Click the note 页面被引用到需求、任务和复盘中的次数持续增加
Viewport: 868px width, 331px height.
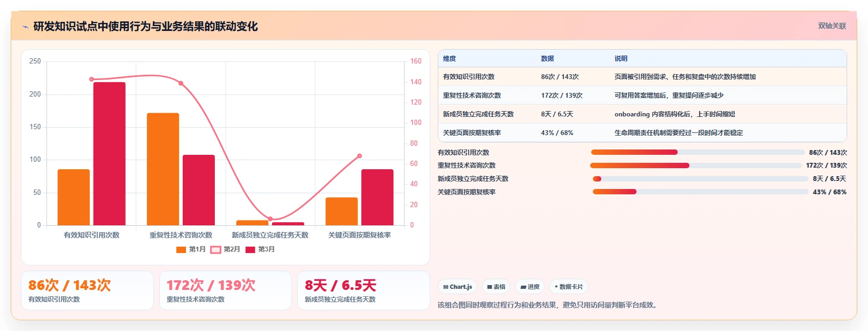point(685,77)
